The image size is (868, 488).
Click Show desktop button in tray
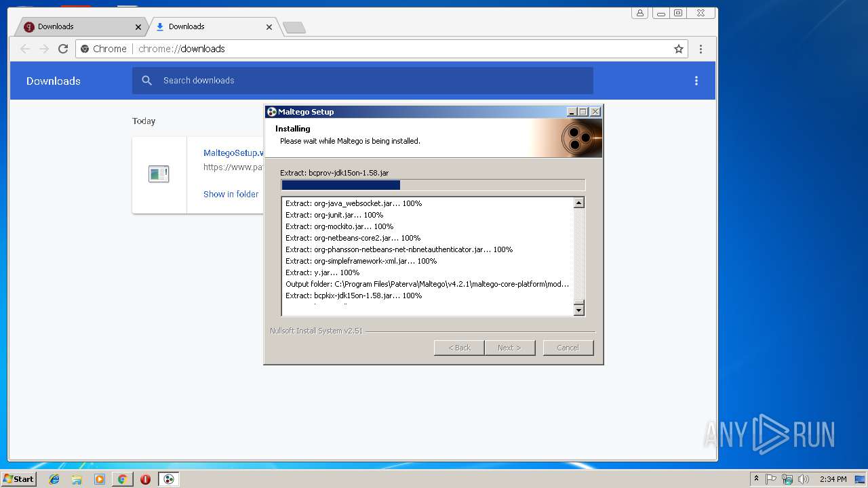click(x=860, y=479)
